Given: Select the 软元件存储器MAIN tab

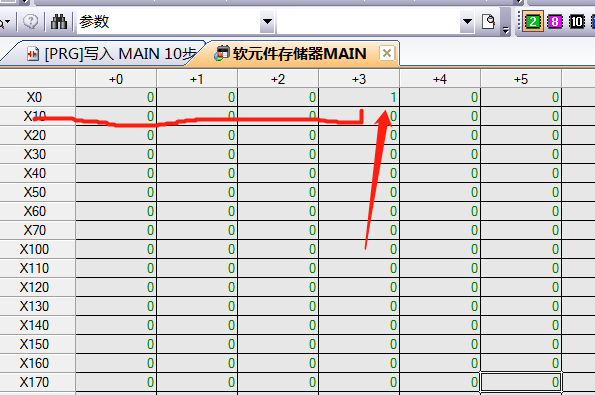Looking at the screenshot, I should click(x=299, y=54).
